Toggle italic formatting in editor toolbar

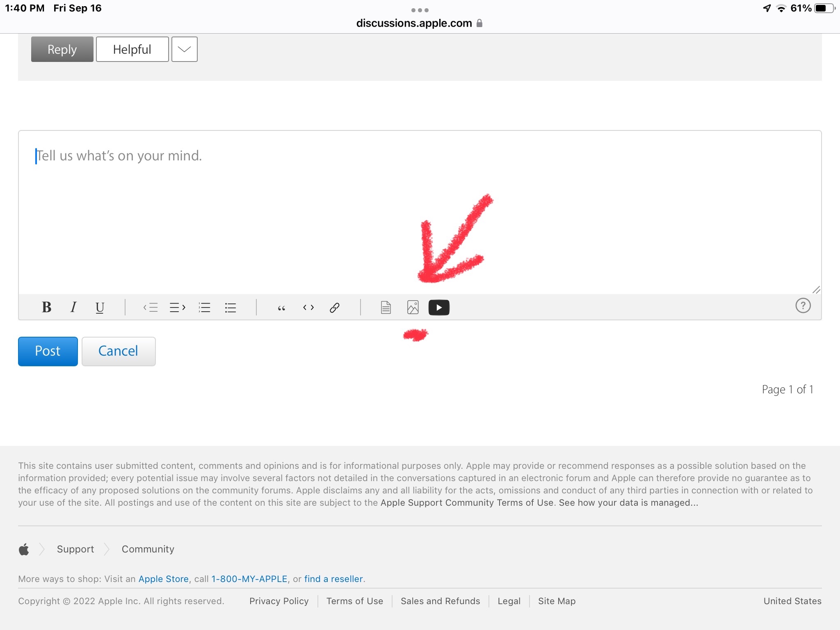click(73, 307)
